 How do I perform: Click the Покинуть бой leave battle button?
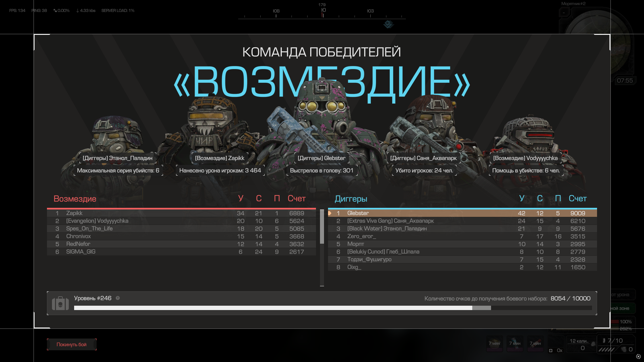pyautogui.click(x=71, y=344)
